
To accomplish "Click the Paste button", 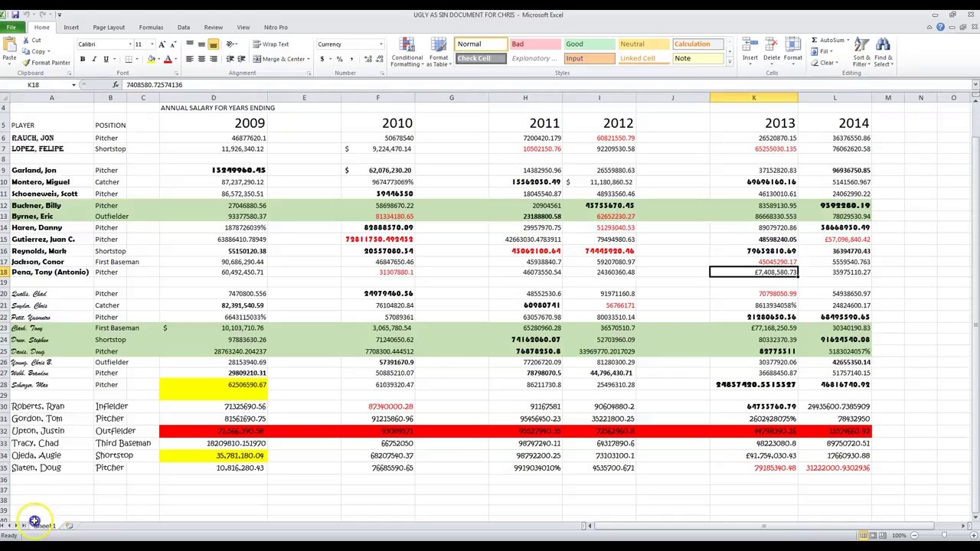I will (x=10, y=47).
